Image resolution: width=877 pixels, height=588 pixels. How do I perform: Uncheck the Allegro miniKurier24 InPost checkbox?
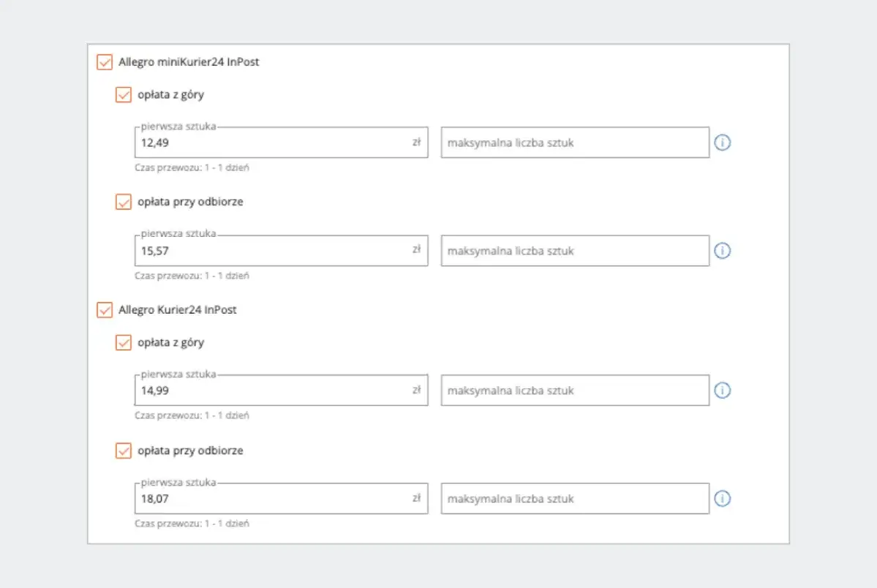point(105,62)
